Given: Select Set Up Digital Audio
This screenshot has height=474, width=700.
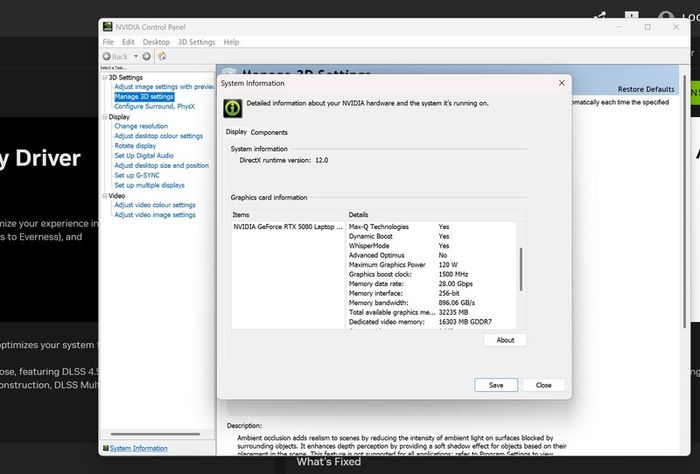Looking at the screenshot, I should tap(144, 156).
